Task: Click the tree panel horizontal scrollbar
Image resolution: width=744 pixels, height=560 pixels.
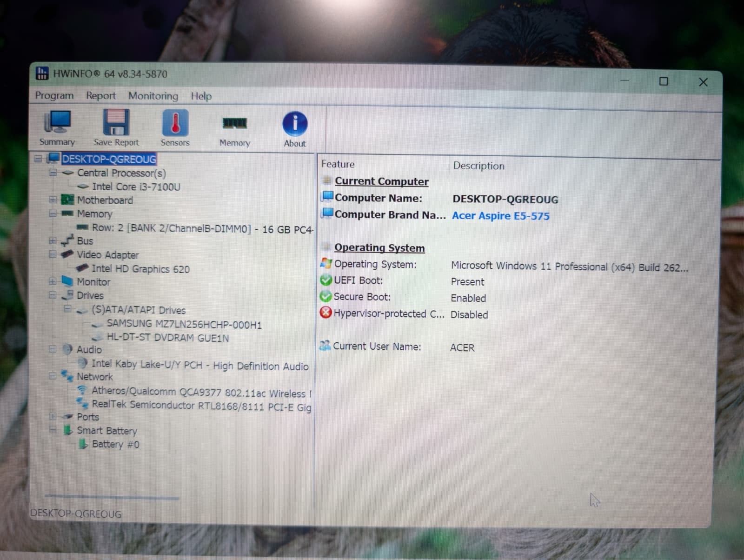Action: tap(112, 497)
